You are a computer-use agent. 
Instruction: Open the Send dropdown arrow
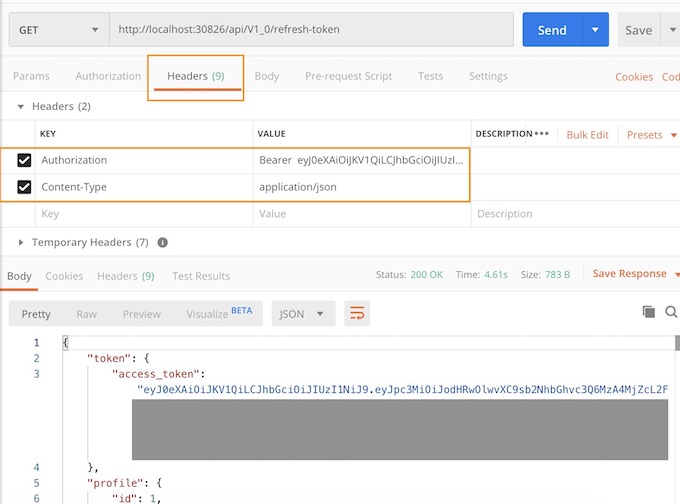click(x=595, y=30)
